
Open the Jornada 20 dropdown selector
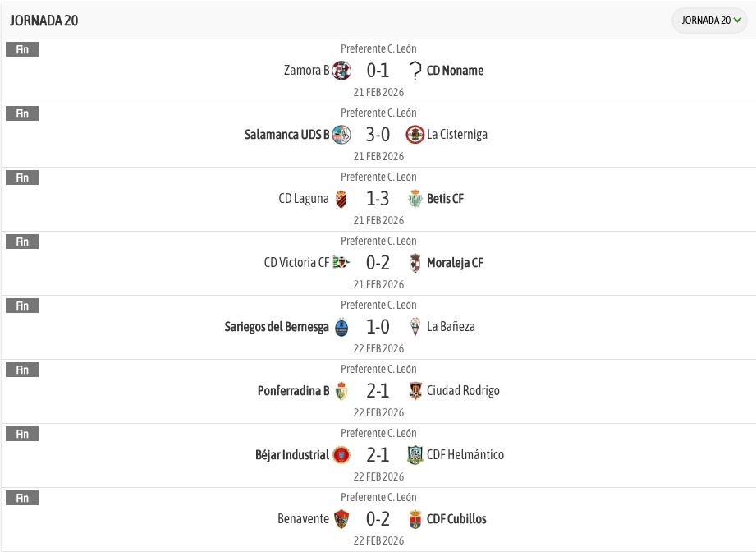pos(709,21)
